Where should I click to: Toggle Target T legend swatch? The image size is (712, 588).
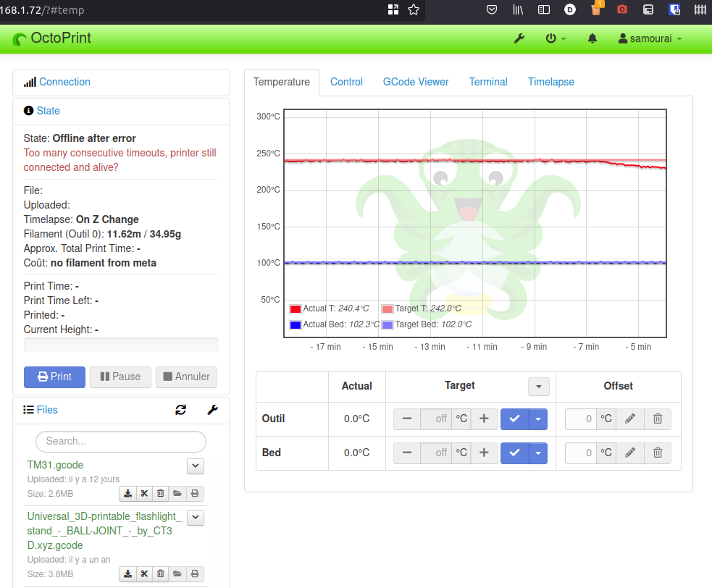click(388, 308)
